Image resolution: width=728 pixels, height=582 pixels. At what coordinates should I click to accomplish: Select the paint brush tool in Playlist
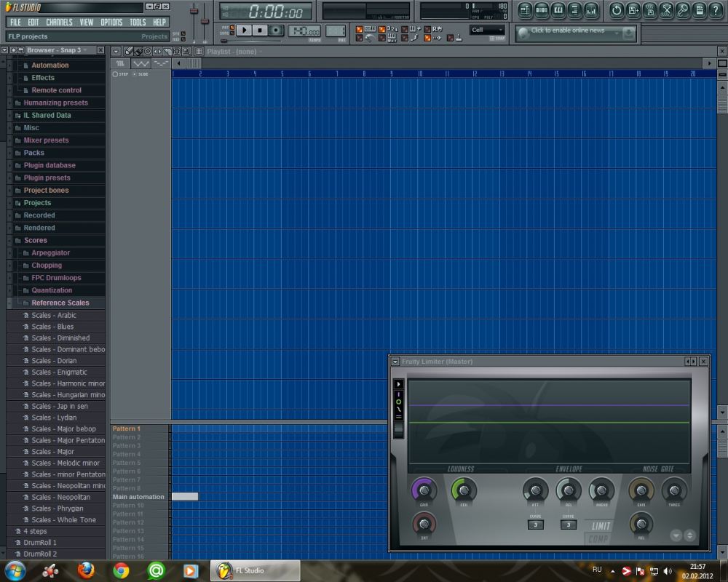coord(138,52)
